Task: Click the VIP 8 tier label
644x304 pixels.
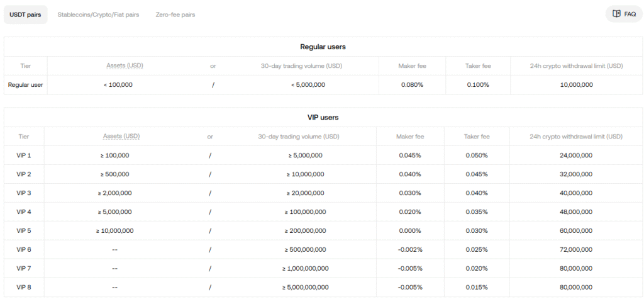Action: [24, 288]
